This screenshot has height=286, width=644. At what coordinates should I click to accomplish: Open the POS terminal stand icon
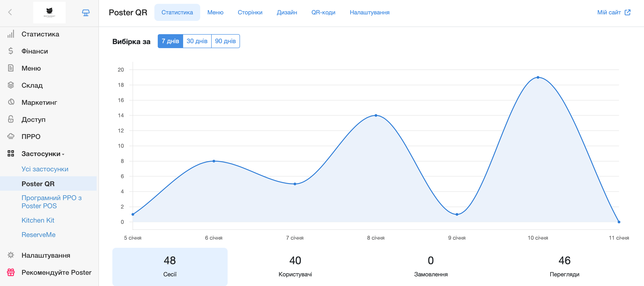point(86,13)
